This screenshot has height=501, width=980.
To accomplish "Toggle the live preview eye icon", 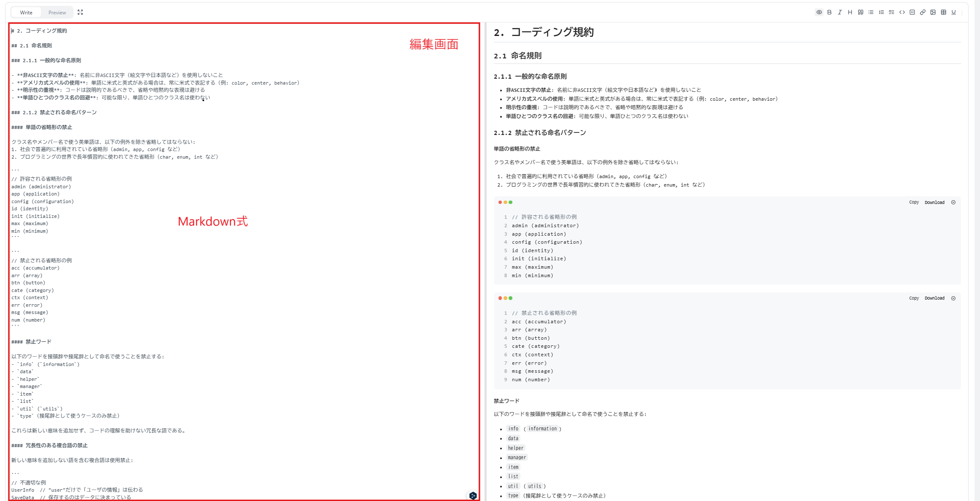I will [819, 12].
